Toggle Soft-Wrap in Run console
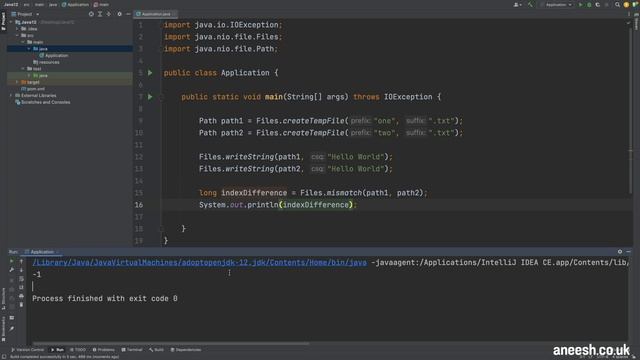Screen dimensions: 640x360 pos(22,279)
